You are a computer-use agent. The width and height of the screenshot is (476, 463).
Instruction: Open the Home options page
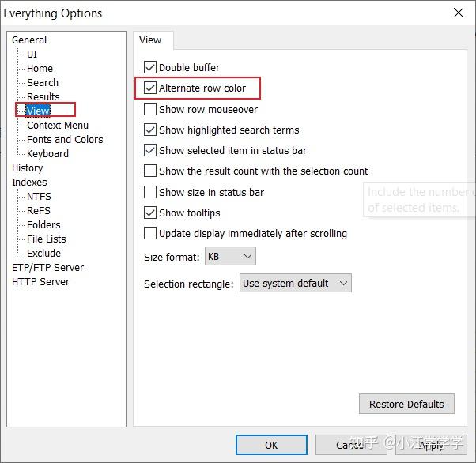pyautogui.click(x=40, y=68)
